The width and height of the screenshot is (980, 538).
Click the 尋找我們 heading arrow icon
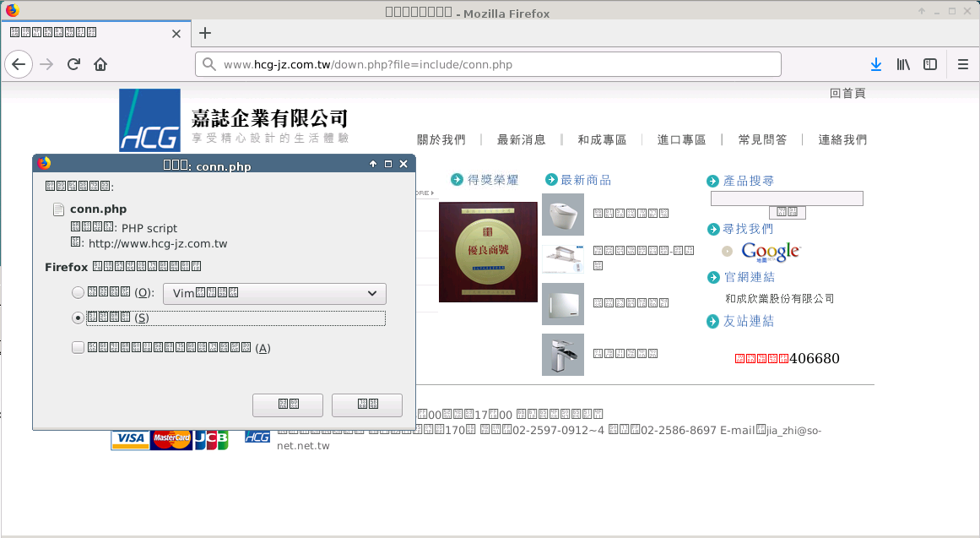[713, 229]
